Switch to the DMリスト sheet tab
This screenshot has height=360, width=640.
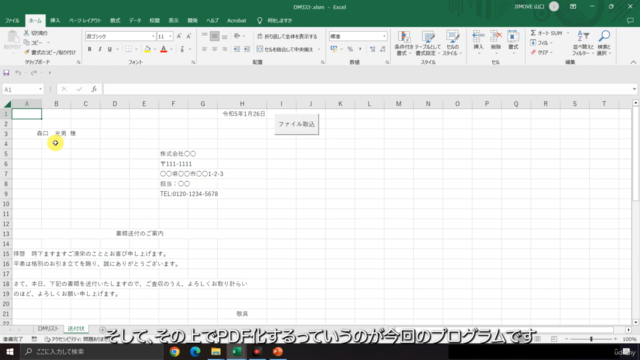[48, 329]
